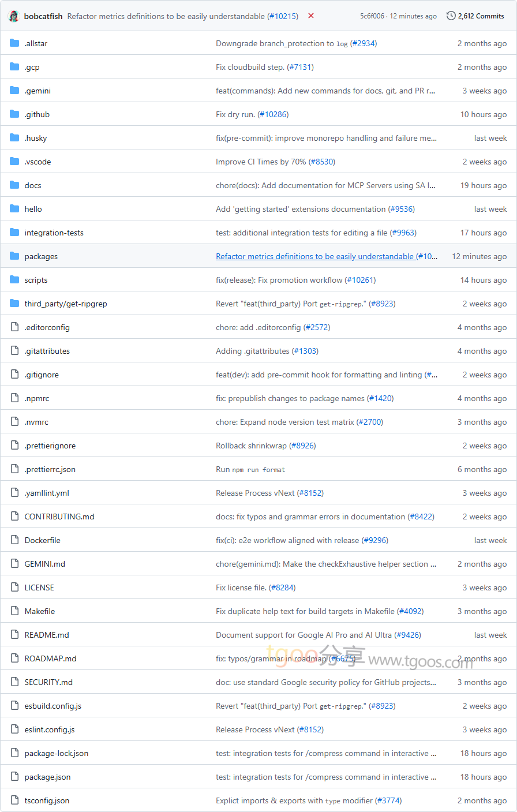Open the scripts folder
Viewport: 517px width, 812px height.
(36, 280)
